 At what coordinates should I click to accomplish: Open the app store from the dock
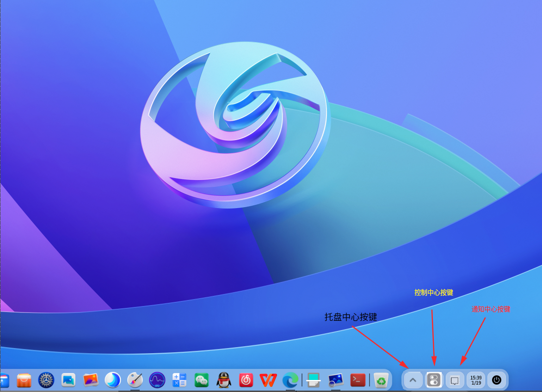point(24,380)
